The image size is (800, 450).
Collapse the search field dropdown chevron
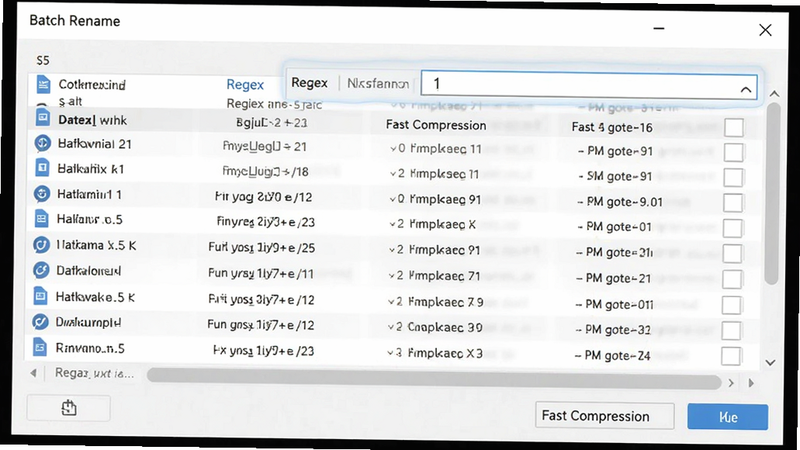(745, 90)
